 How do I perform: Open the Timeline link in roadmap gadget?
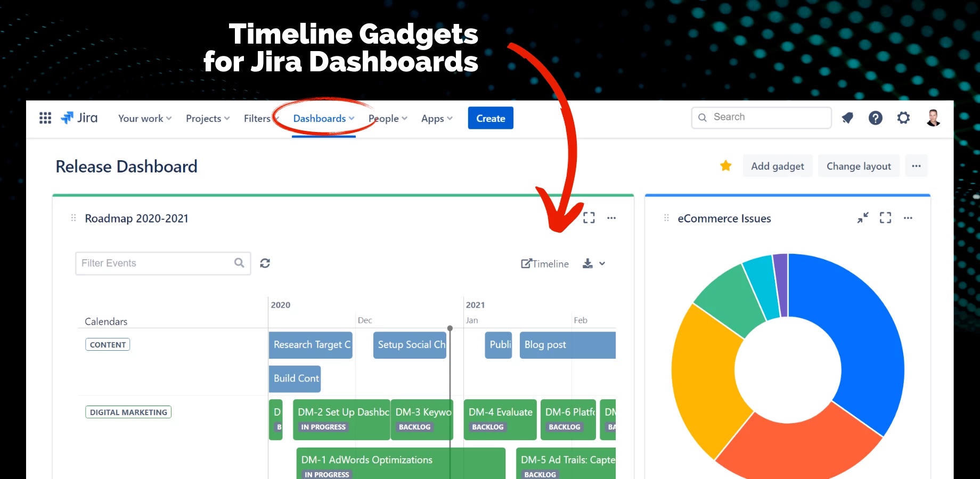pyautogui.click(x=545, y=263)
